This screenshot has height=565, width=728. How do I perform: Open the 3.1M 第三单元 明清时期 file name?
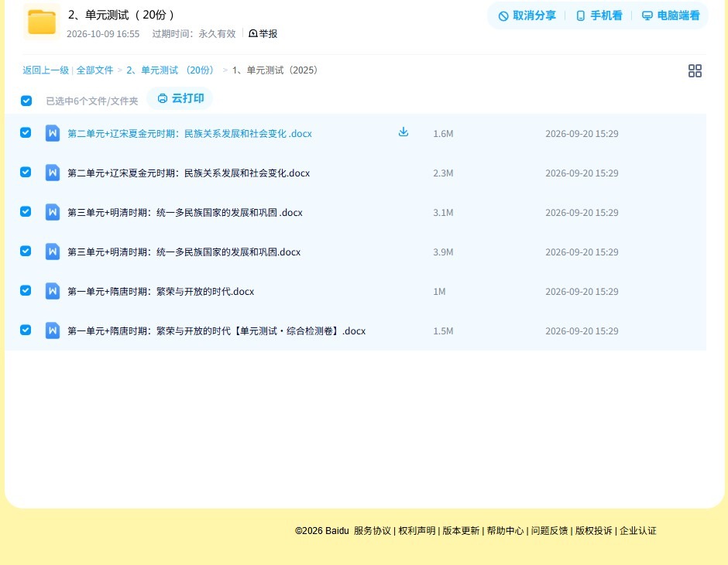click(x=185, y=212)
